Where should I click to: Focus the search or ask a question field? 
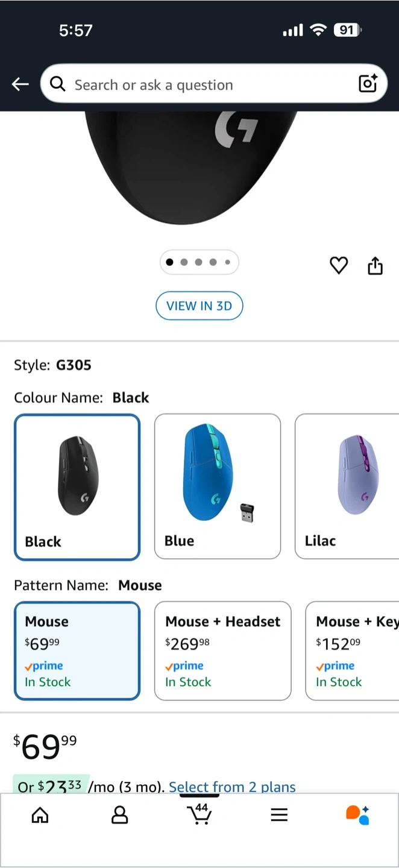tap(205, 84)
